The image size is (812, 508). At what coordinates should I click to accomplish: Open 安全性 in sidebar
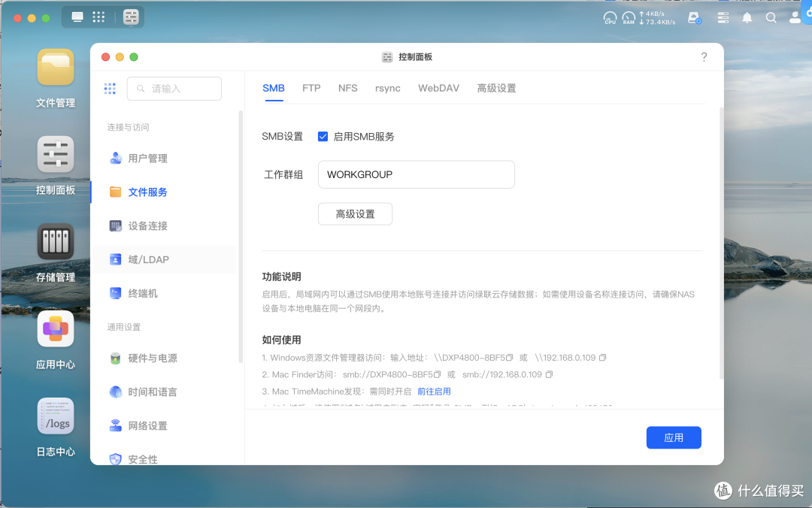[165, 459]
